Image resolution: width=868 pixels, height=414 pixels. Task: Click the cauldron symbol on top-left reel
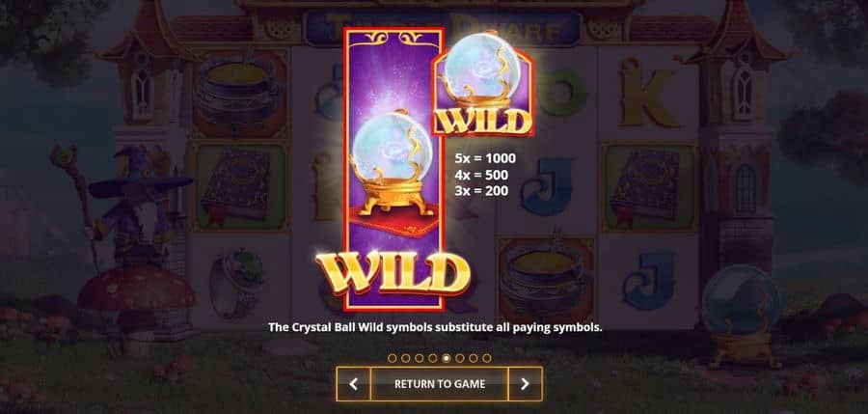239,95
